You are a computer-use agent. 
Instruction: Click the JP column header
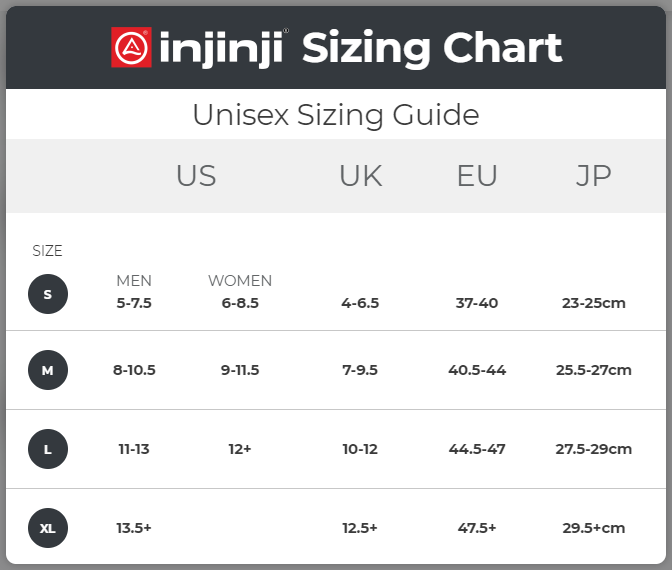593,176
